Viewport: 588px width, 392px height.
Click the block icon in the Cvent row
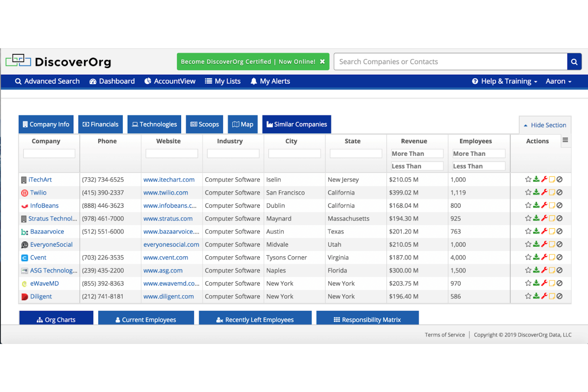pos(559,257)
